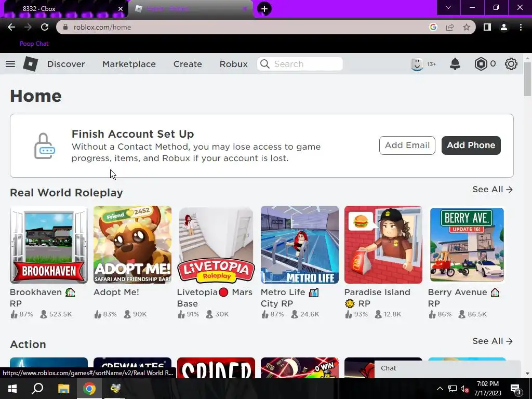Open the Robux balance icon
This screenshot has width=532, height=399.
[x=481, y=64]
